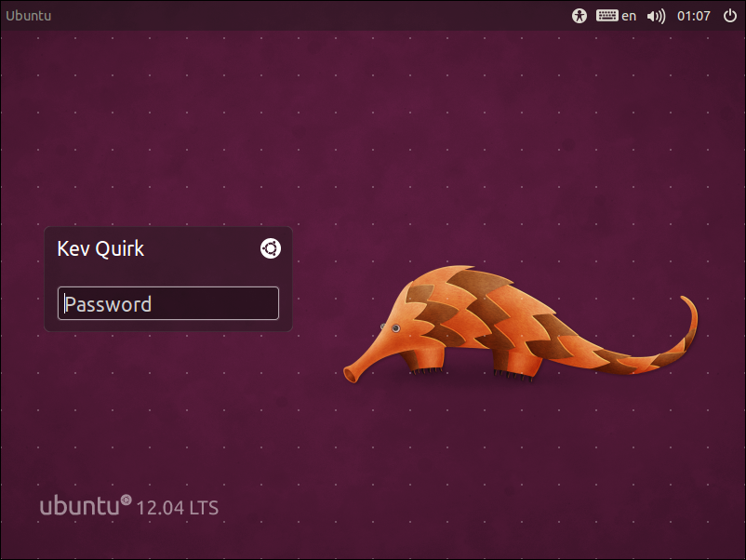Click the Ubuntu hostname label in the top panel
Screen dimensions: 746x560
click(x=29, y=16)
